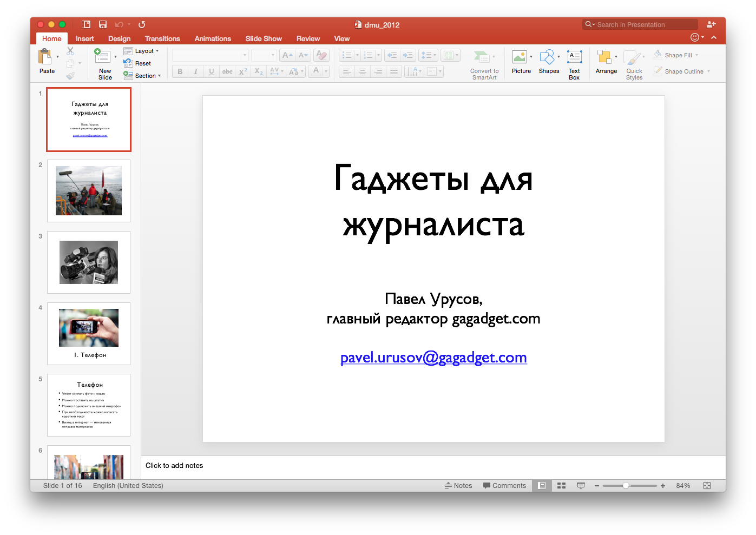
Task: Toggle Underline formatting
Action: click(212, 71)
